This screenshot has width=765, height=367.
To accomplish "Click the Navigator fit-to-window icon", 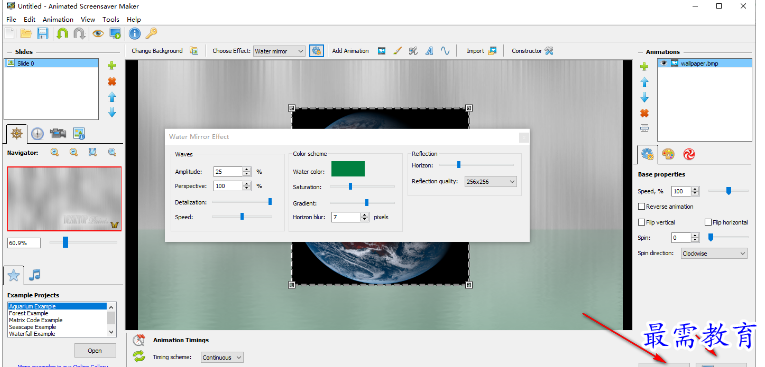I will click(x=93, y=152).
